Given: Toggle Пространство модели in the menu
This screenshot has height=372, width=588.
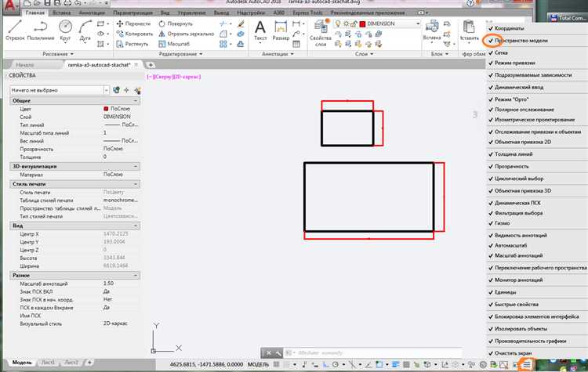Looking at the screenshot, I should (x=521, y=41).
